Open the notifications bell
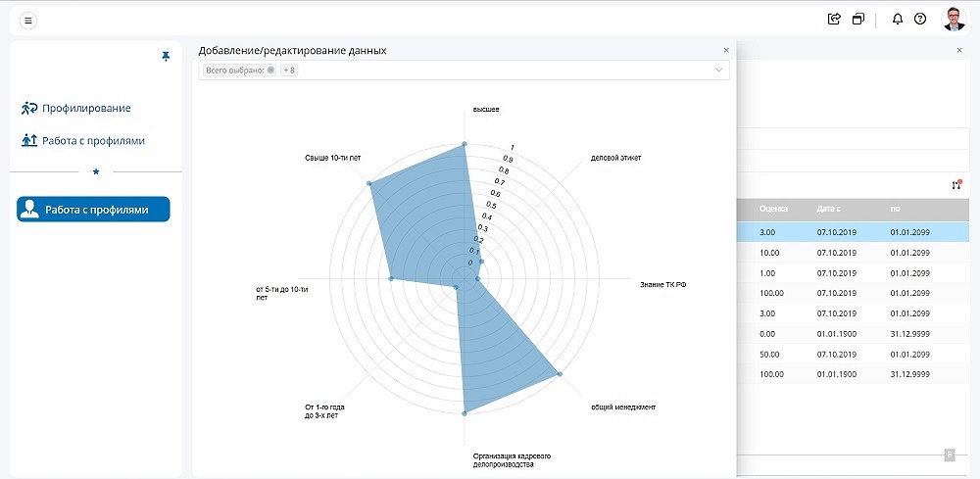Image resolution: width=980 pixels, height=479 pixels. click(898, 19)
